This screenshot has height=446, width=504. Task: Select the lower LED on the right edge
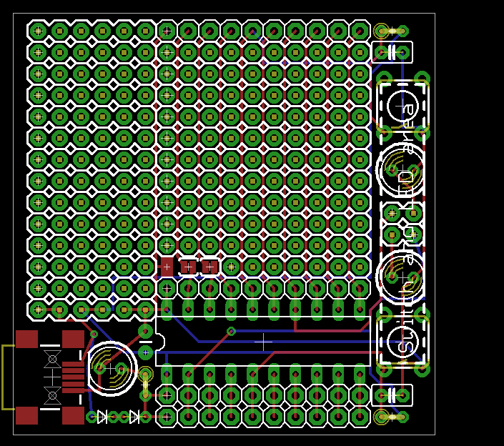click(402, 277)
